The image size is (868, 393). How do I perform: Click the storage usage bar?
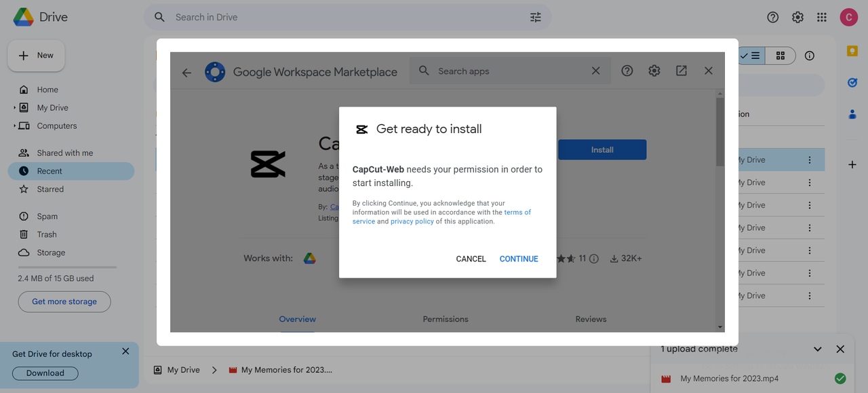[x=67, y=267]
